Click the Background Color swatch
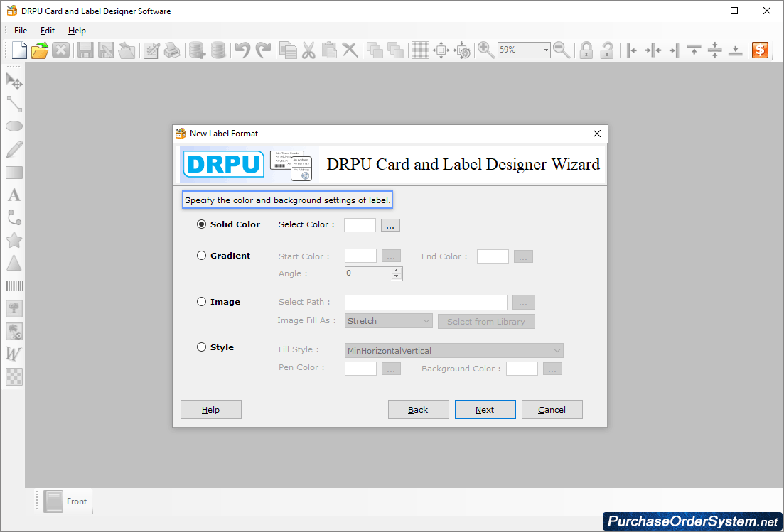This screenshot has width=784, height=532. point(522,369)
